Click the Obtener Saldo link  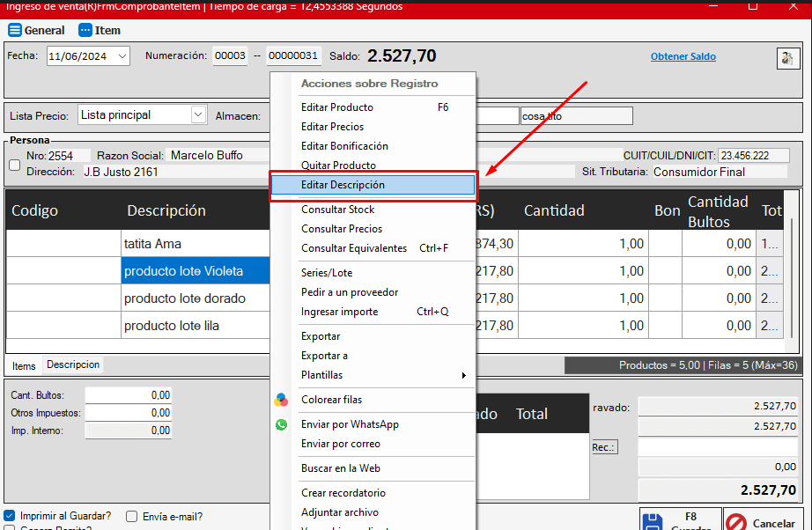tap(683, 56)
